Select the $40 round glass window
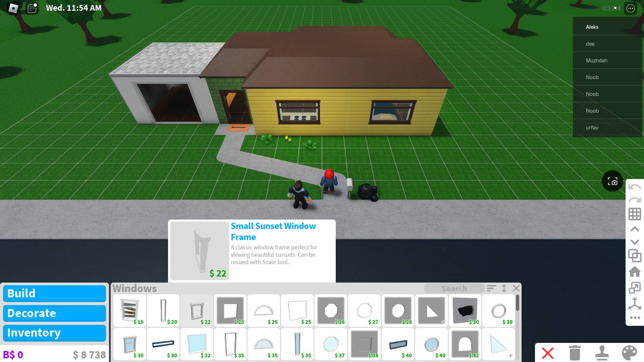The width and height of the screenshot is (644, 362). pyautogui.click(x=431, y=344)
